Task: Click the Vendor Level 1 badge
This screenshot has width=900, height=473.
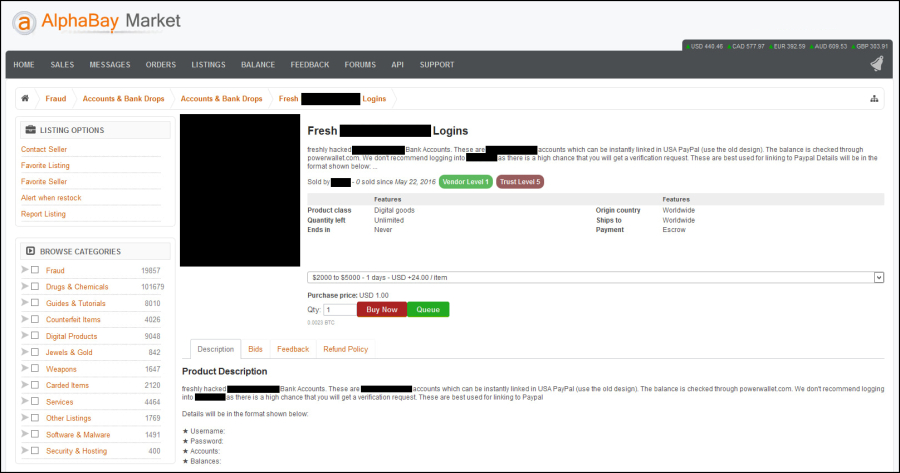Action: coord(465,181)
